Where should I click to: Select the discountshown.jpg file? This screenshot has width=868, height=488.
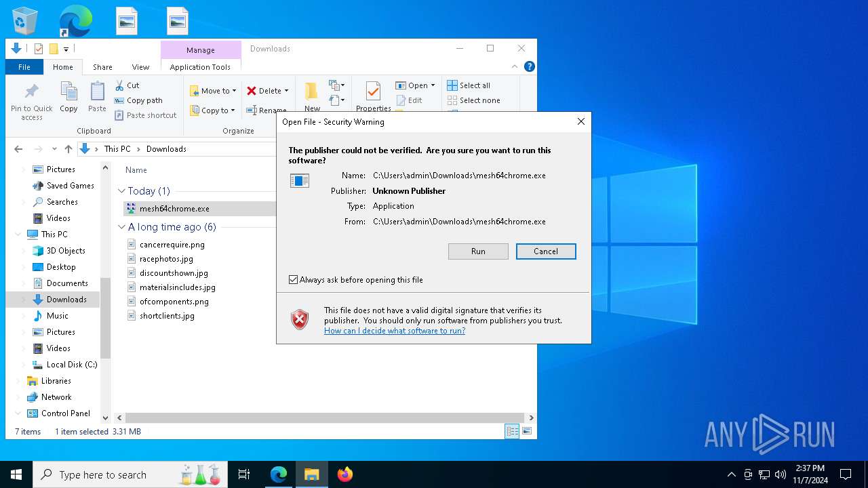[174, 273]
